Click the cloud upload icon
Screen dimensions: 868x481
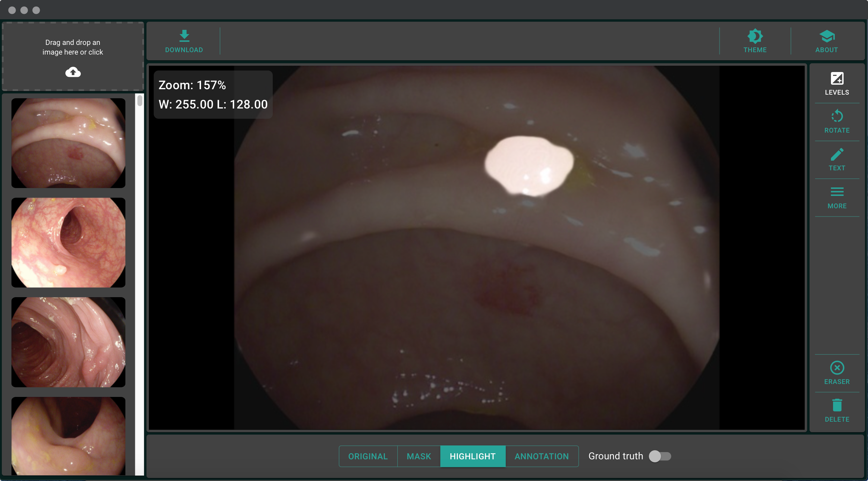pos(73,72)
